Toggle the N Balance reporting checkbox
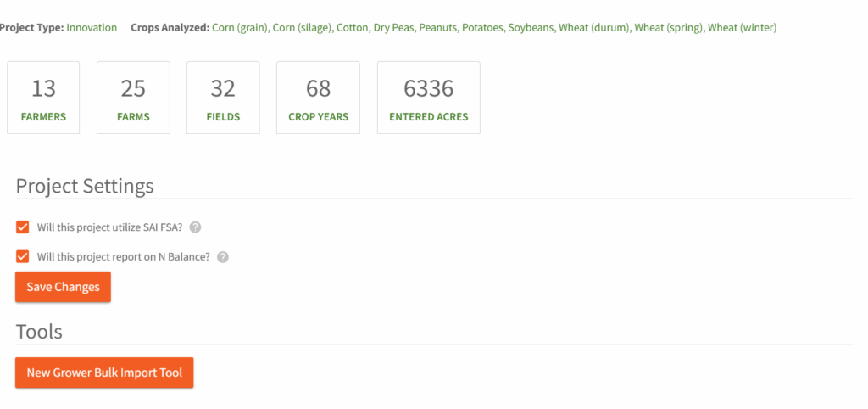The image size is (868, 409). [x=23, y=256]
